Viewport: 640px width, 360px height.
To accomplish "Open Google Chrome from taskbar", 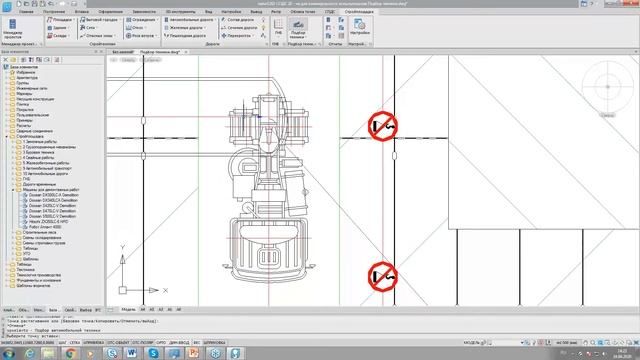I will tap(70, 353).
